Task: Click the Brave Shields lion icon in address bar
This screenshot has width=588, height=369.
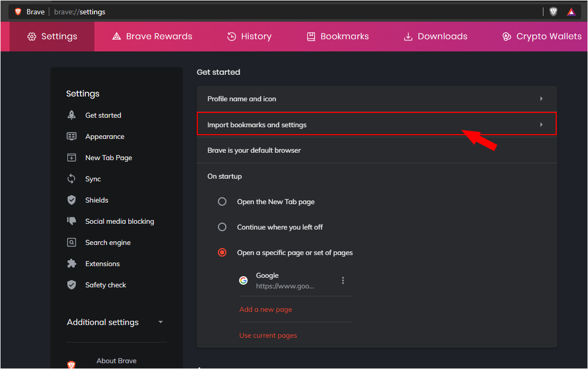Action: point(554,12)
